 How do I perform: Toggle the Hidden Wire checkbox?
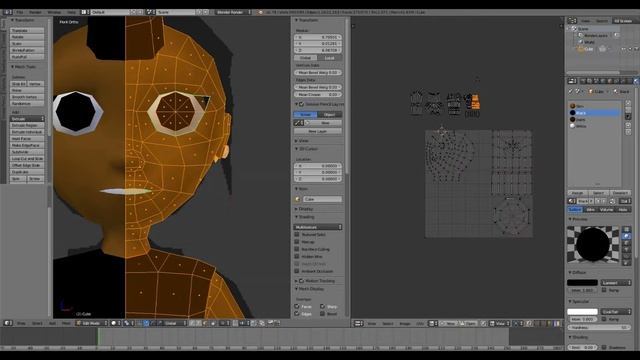[297, 256]
